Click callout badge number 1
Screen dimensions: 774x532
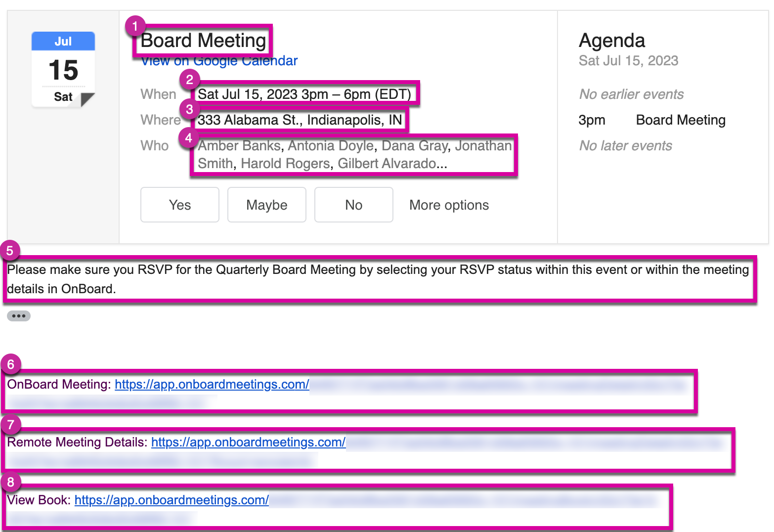[x=135, y=26]
